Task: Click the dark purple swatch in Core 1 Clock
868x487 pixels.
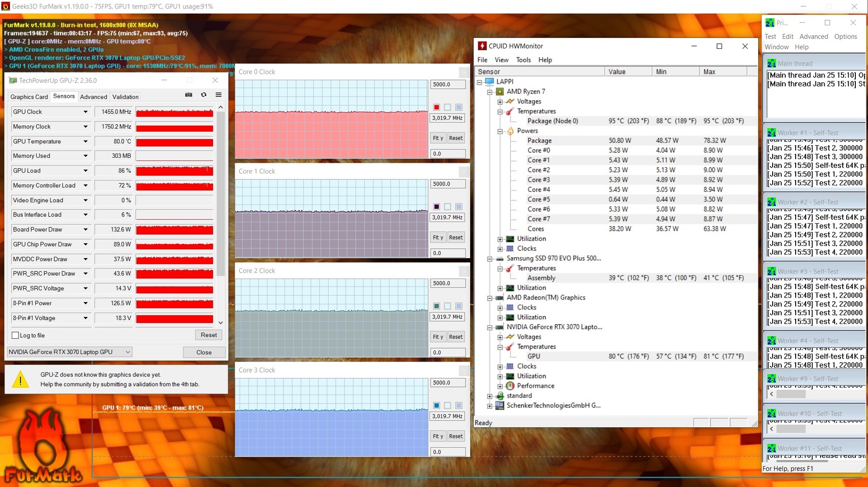Action: [x=436, y=207]
